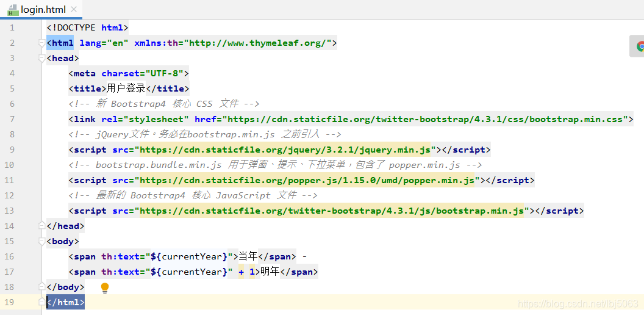Open page in Chrome browser icon
The width and height of the screenshot is (644, 315).
tap(640, 46)
